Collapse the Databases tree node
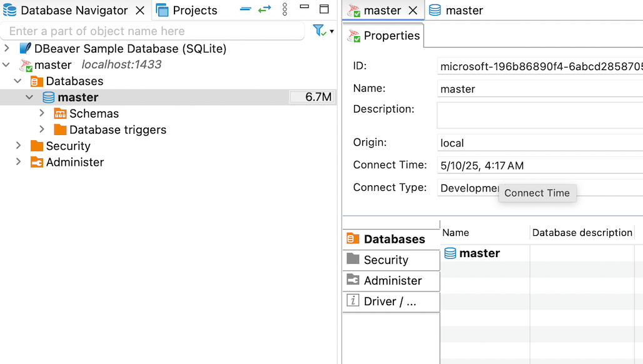Image resolution: width=643 pixels, height=364 pixels. click(18, 81)
